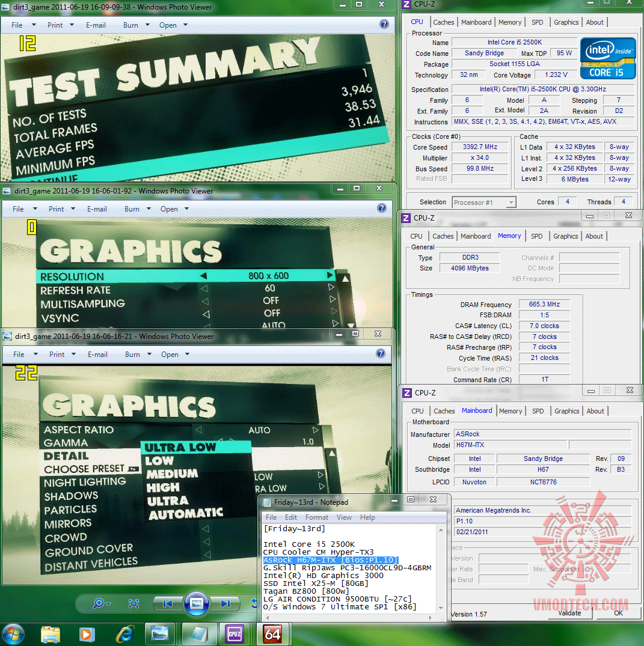Click Notepad horizontal scrollbar left arrow

(268, 618)
